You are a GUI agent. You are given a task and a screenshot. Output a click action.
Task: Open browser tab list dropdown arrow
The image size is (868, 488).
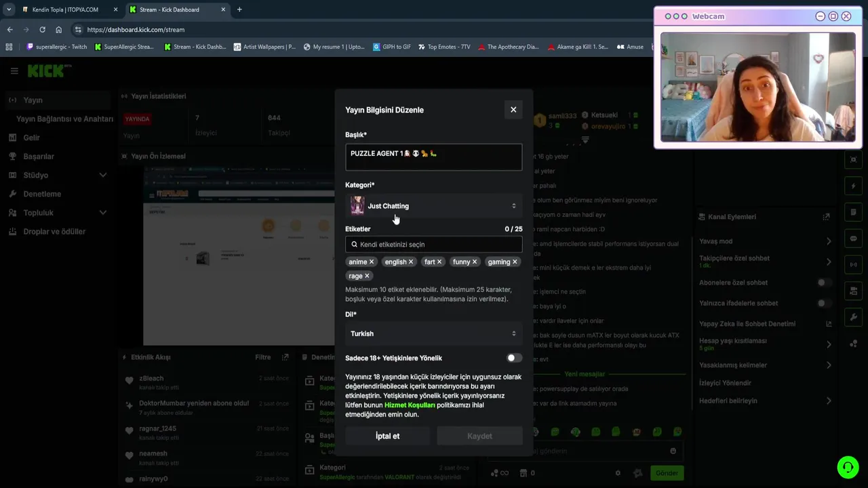coord(9,9)
